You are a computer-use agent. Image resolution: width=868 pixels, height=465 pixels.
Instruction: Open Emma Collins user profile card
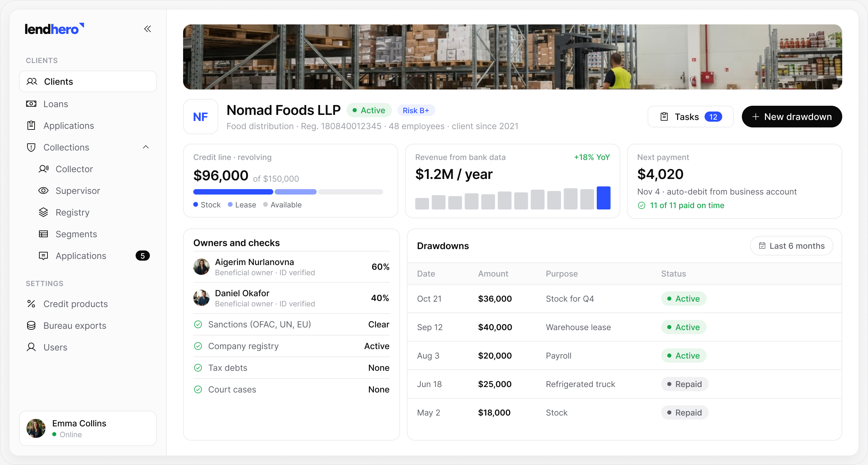coord(88,428)
